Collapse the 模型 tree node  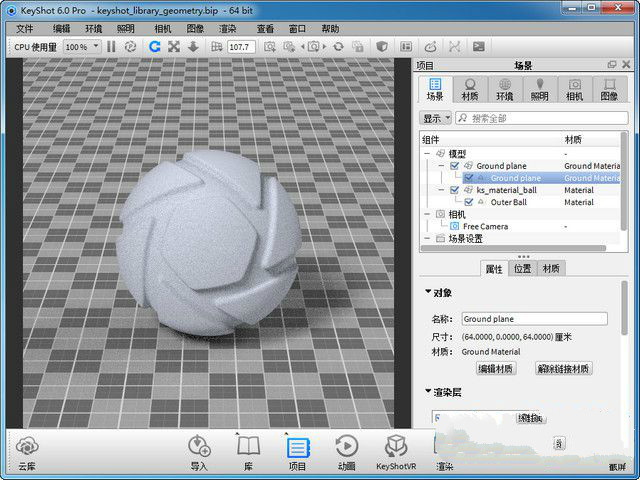point(427,153)
